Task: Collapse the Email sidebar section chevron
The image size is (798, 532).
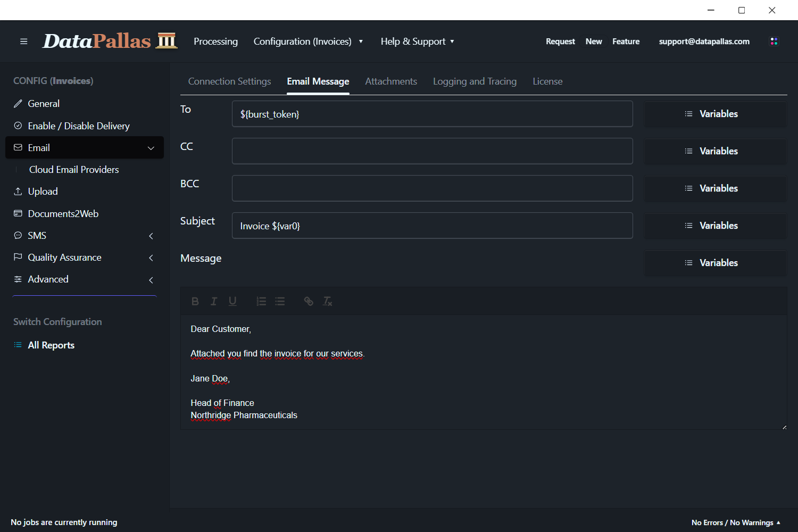Action: point(151,148)
